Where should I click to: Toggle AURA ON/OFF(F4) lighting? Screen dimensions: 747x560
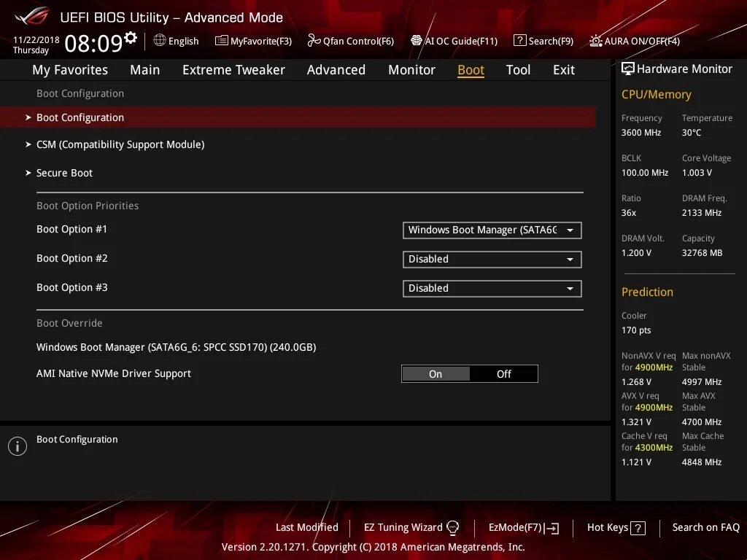pos(635,41)
